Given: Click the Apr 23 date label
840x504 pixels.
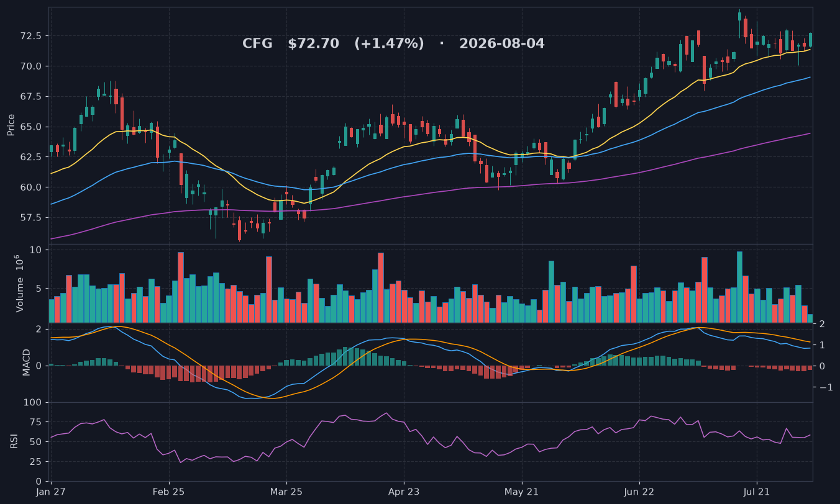Looking at the screenshot, I should (404, 492).
